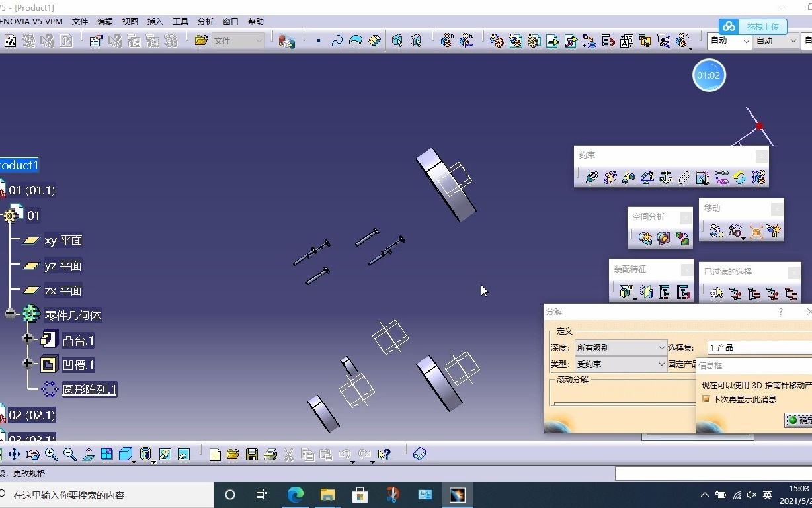Select the Quick Constraint tool
812x508 pixels.
[x=703, y=177]
